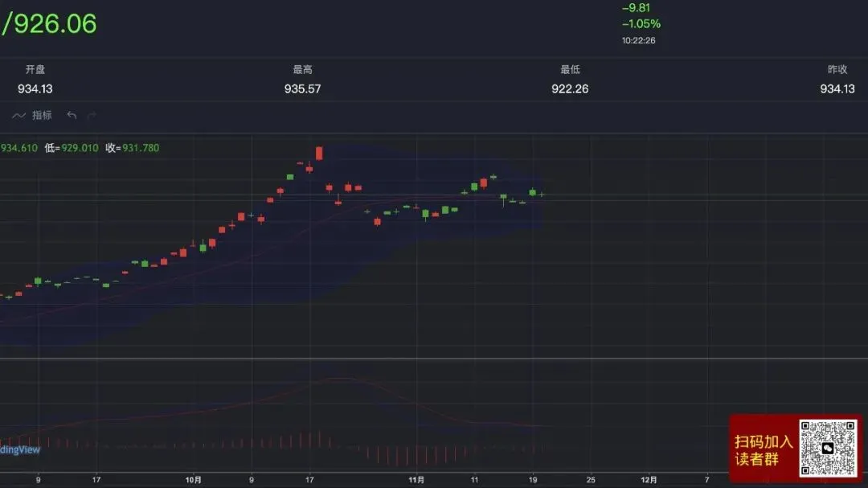Click the 昨收 label

coord(837,69)
